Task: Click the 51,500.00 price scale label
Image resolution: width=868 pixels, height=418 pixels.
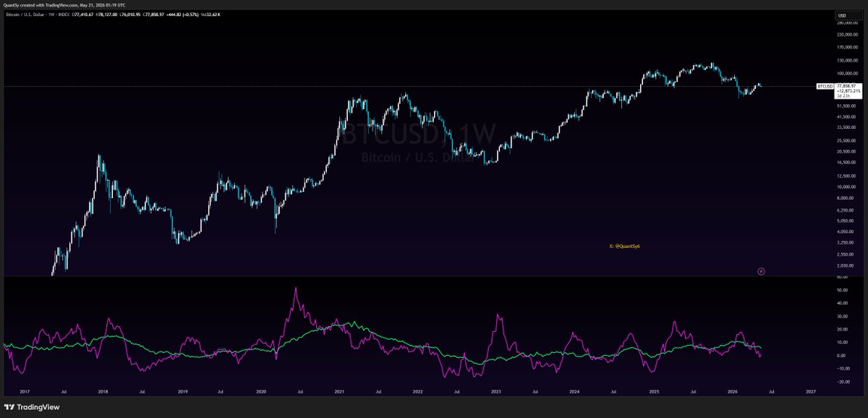Action: 846,106
